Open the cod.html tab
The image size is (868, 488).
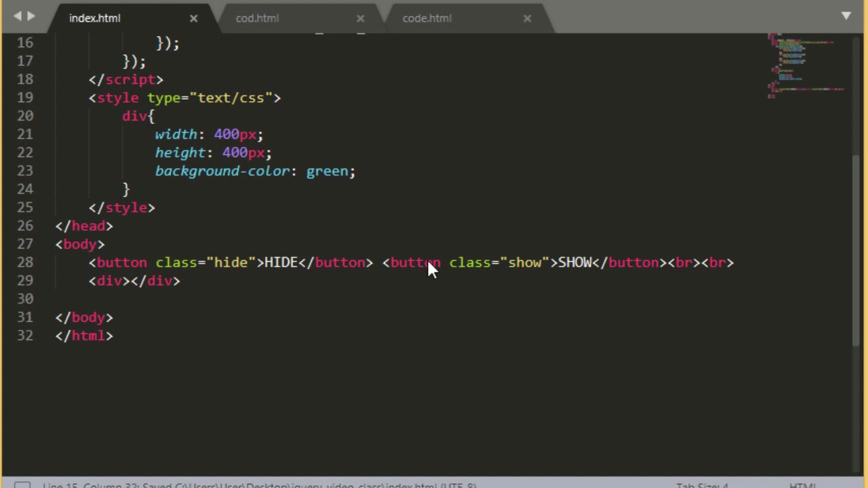pos(257,18)
